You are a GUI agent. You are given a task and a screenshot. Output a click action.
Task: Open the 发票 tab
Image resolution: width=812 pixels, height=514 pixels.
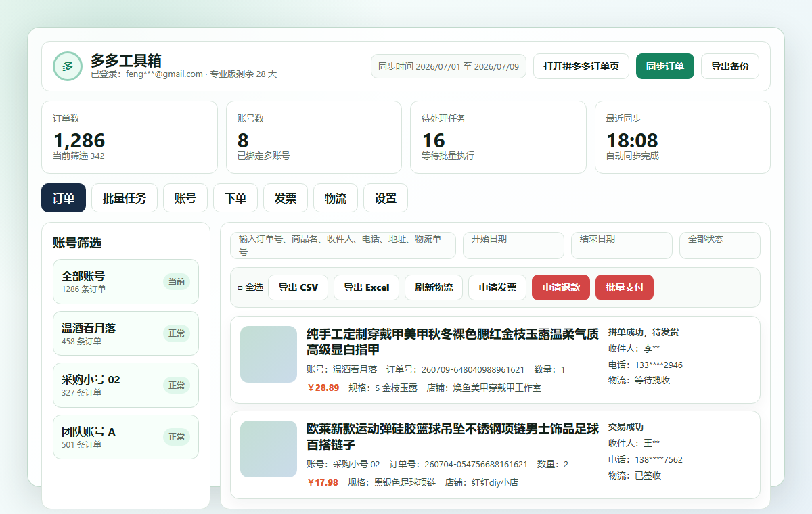coord(286,198)
